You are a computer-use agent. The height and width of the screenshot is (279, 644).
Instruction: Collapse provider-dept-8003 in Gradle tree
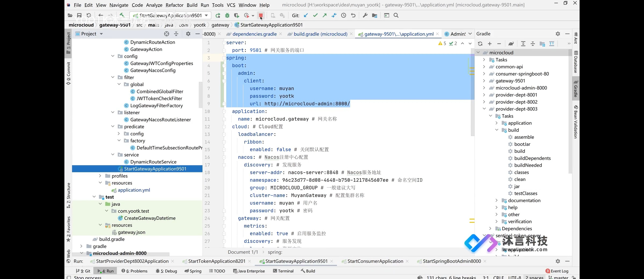pyautogui.click(x=484, y=109)
